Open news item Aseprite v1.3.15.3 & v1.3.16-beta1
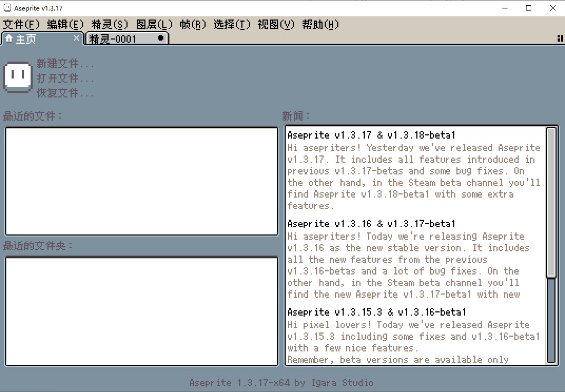Screen dimensions: 565x392 (376, 312)
